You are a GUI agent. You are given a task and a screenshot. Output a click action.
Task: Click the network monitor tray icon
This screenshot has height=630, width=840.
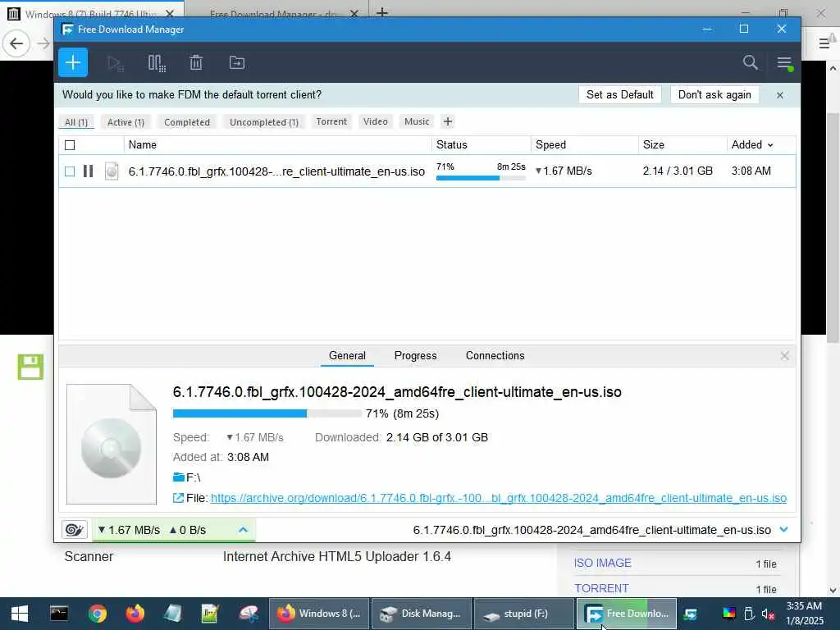[691, 614]
